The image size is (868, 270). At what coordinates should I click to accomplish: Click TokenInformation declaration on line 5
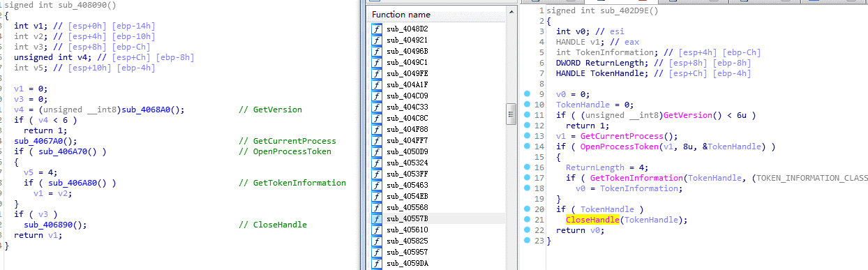pyautogui.click(x=614, y=52)
